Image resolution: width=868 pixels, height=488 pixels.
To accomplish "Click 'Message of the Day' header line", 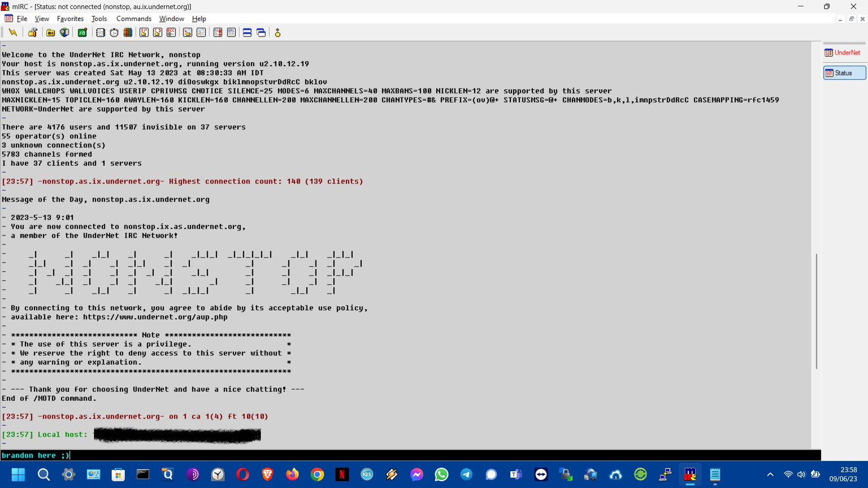I will coord(105,200).
